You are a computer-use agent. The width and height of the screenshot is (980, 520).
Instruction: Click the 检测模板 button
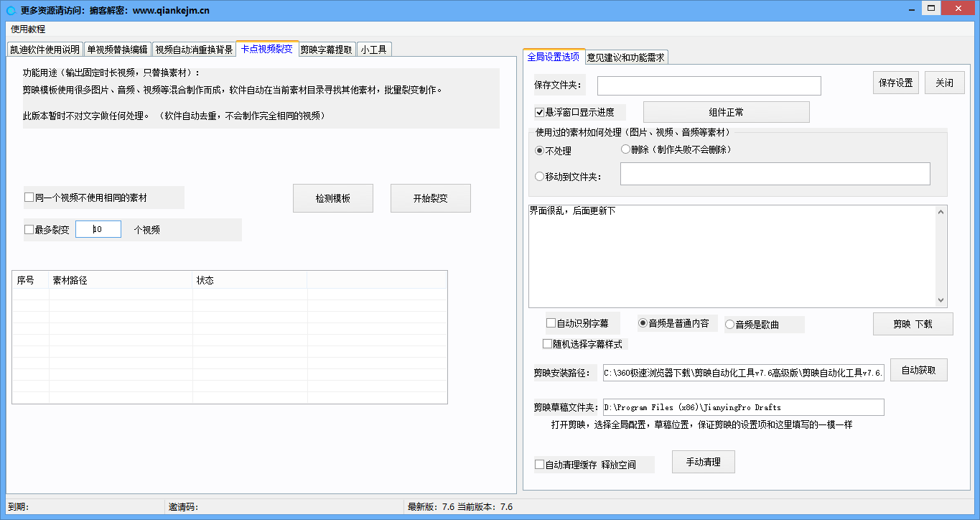pos(332,198)
